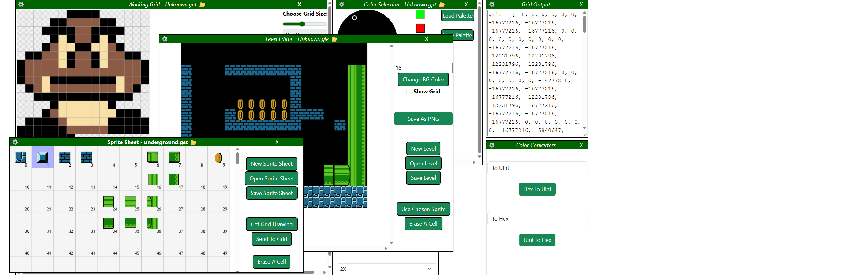Create a New Level
Screen dimensions: 868x275
(423, 148)
